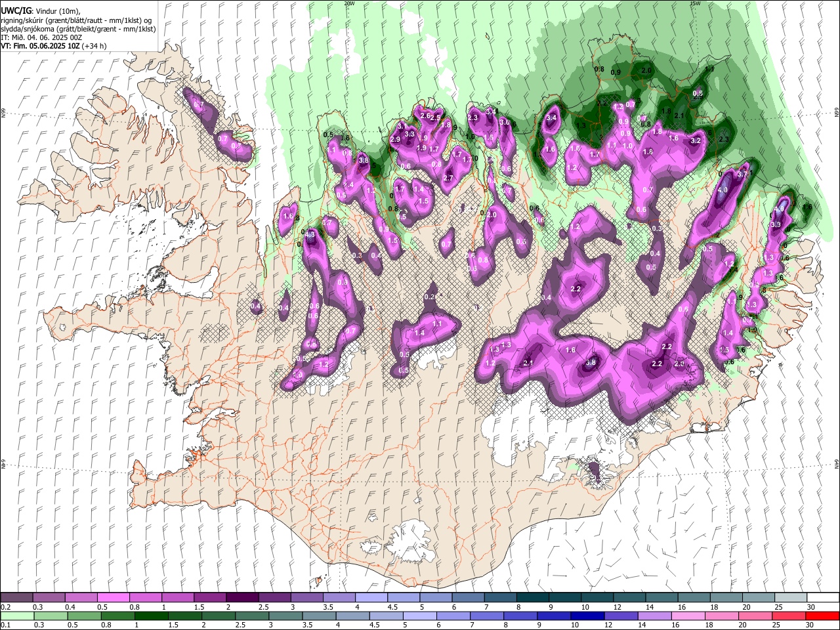This screenshot has width=840, height=630.
Task: Select the darkest green 1 swatch in bottom legend row
Action: click(152, 616)
